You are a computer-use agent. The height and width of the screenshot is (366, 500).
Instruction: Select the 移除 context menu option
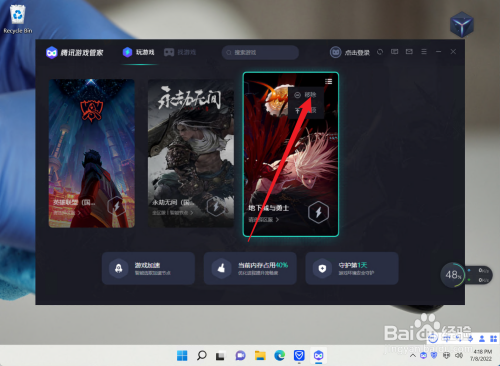pos(305,95)
